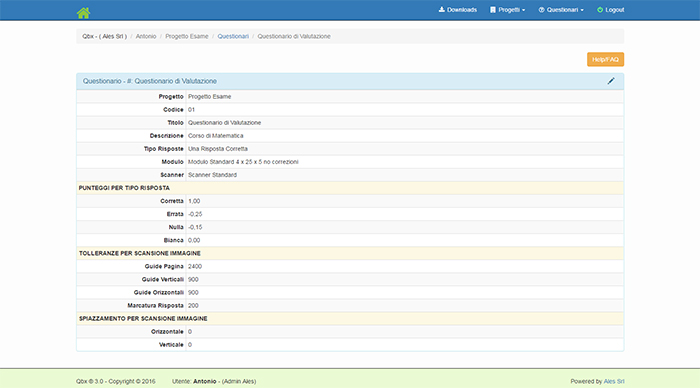Click the Modulo Standard 4 x 25 x 5 value
Viewport: 700px width, 388px height.
coord(243,162)
